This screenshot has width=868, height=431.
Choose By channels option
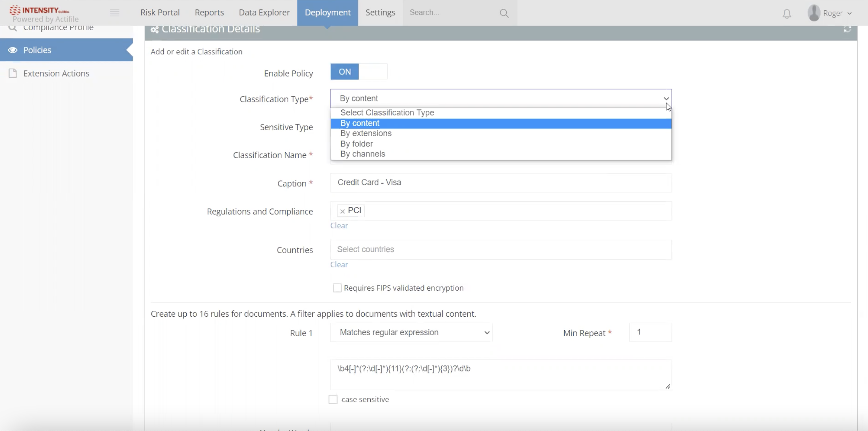click(363, 154)
